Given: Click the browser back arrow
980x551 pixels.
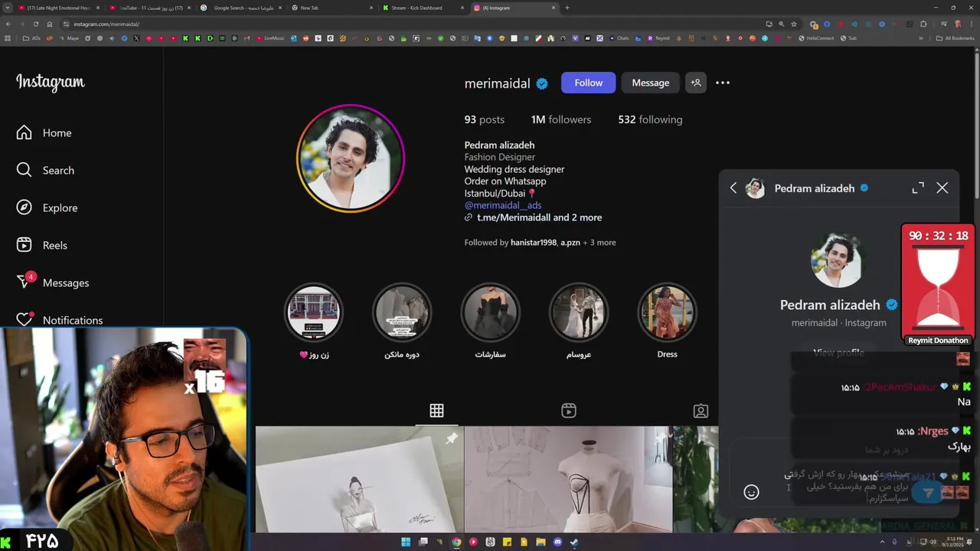Looking at the screenshot, I should point(8,24).
